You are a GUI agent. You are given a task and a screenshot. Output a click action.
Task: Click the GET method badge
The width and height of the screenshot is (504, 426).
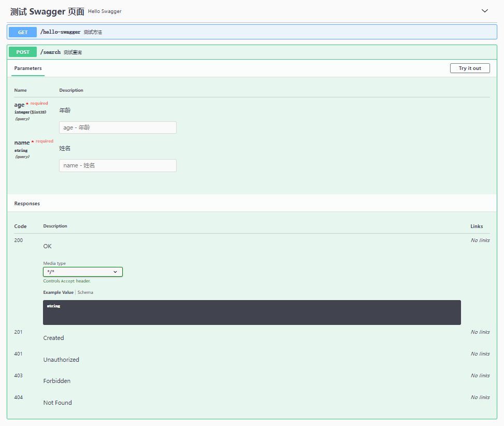tap(23, 32)
